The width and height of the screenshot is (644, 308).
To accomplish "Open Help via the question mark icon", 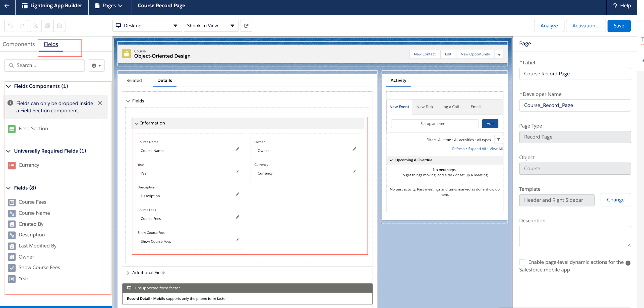I will tap(615, 6).
